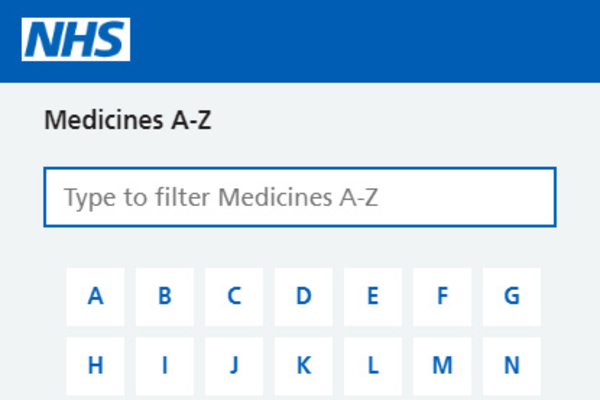Click the Medicines A-Z heading

pyautogui.click(x=128, y=122)
